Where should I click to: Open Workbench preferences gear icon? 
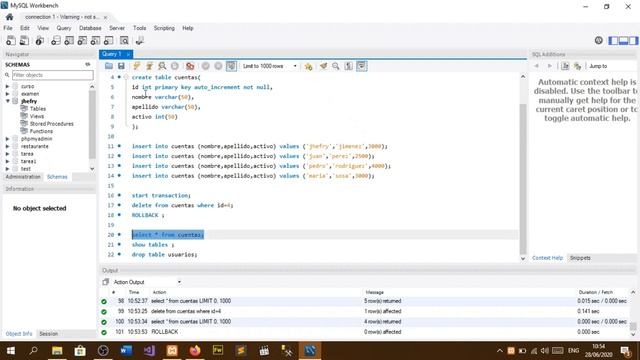599,40
